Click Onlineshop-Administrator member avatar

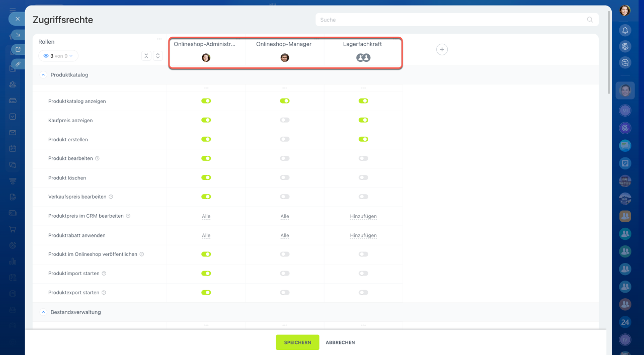206,57
